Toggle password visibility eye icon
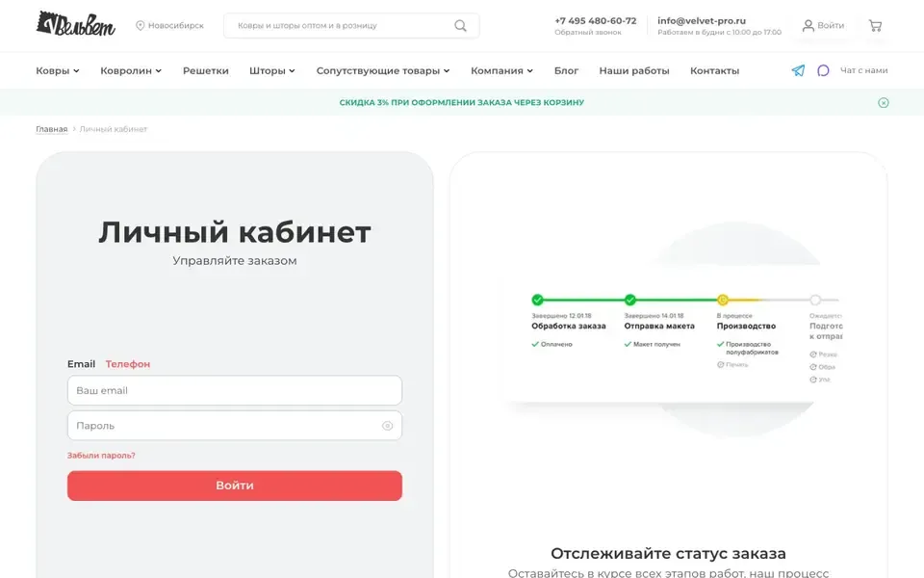Viewport: 924px width, 578px height. [x=387, y=425]
